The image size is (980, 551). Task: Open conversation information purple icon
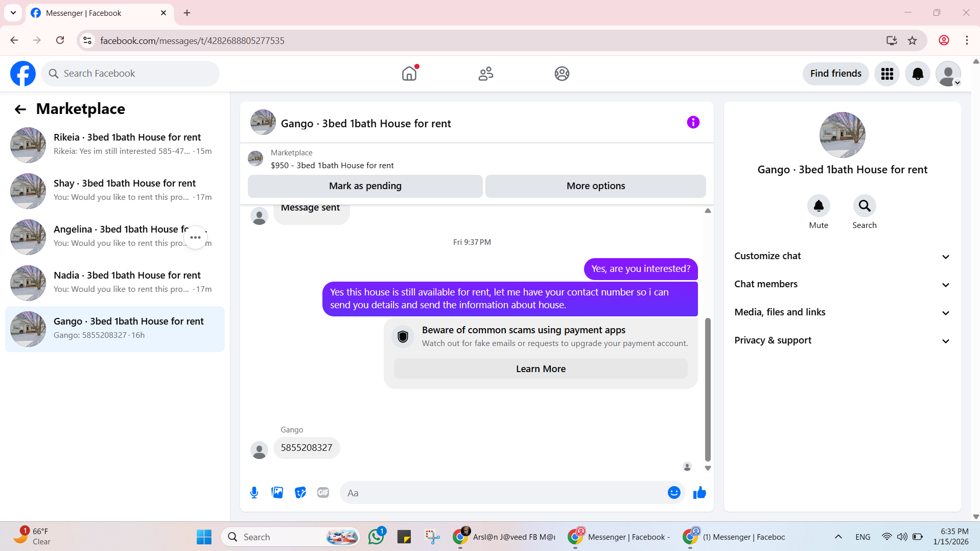[x=693, y=122]
